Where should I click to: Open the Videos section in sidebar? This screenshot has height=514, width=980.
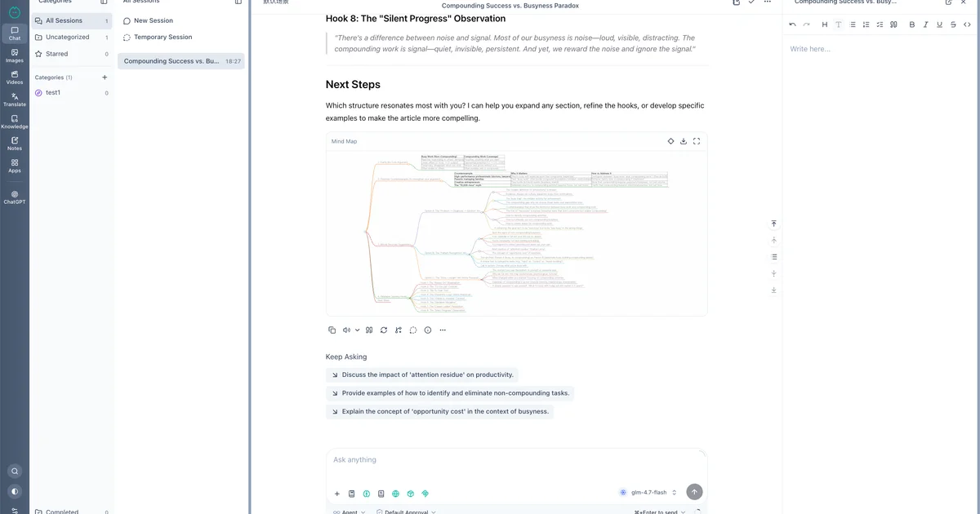click(x=15, y=78)
